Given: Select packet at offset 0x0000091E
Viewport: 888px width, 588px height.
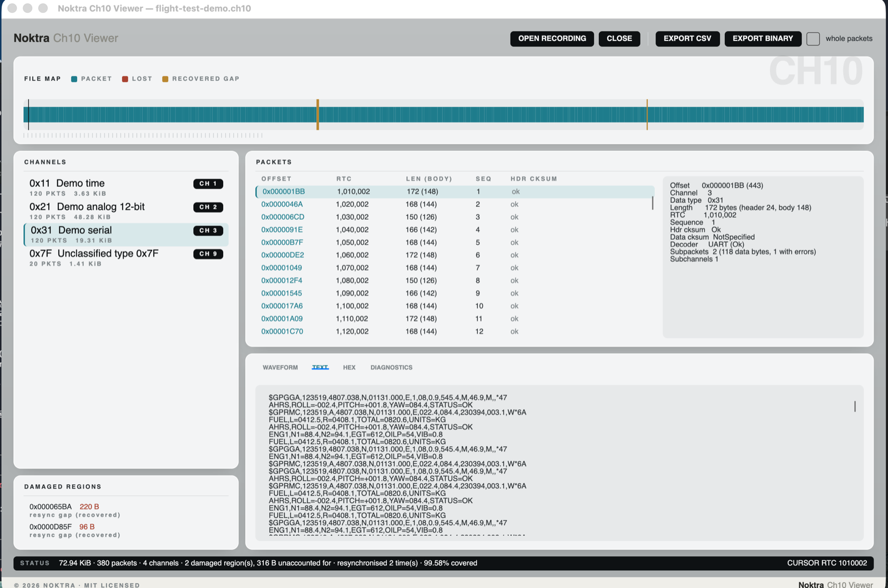Looking at the screenshot, I should (455, 230).
